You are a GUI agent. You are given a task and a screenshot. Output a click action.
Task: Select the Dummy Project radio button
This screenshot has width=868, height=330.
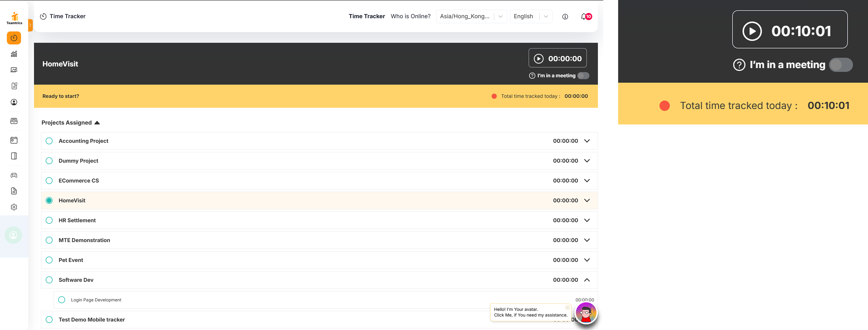(x=49, y=161)
